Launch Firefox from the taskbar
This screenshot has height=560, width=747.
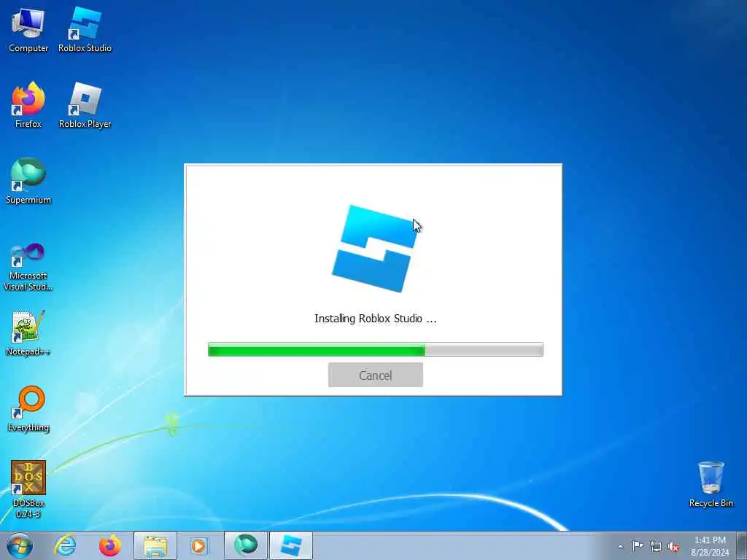point(110,545)
